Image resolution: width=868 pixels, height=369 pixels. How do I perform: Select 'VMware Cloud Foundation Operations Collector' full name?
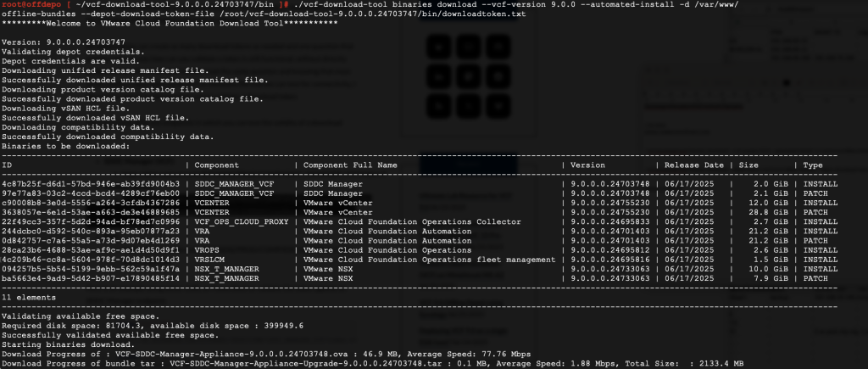coord(412,221)
